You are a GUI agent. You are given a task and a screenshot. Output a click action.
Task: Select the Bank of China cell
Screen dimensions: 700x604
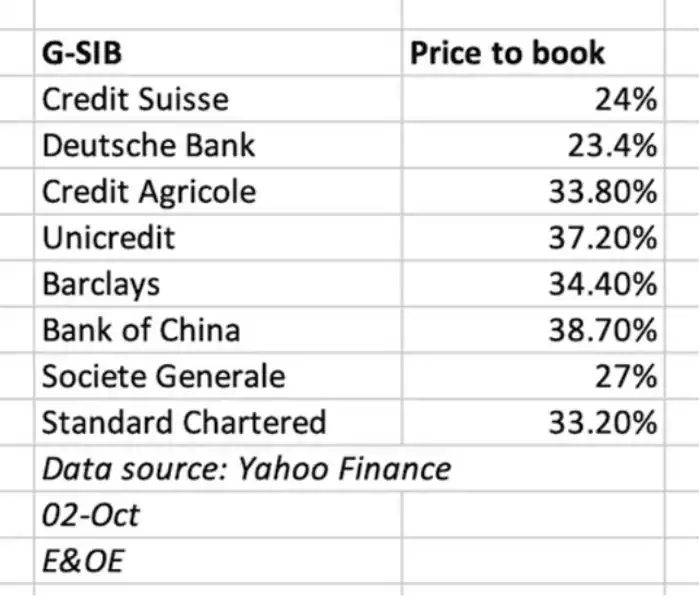tap(218, 330)
